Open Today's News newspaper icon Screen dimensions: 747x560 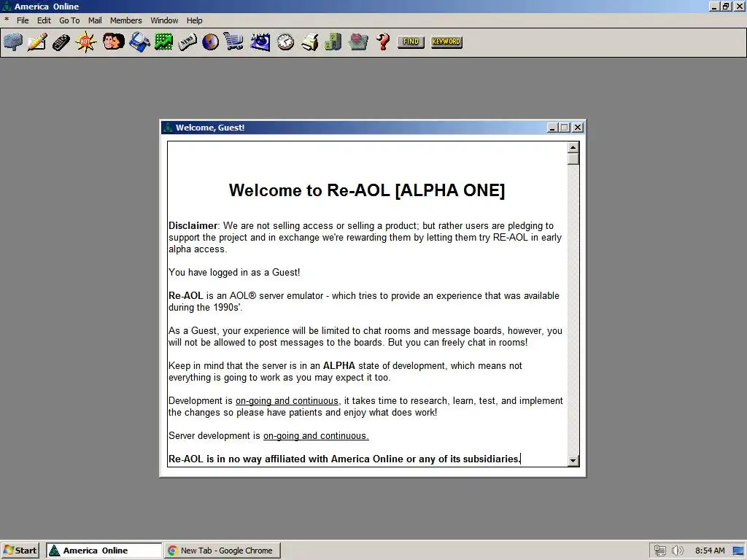coord(187,42)
